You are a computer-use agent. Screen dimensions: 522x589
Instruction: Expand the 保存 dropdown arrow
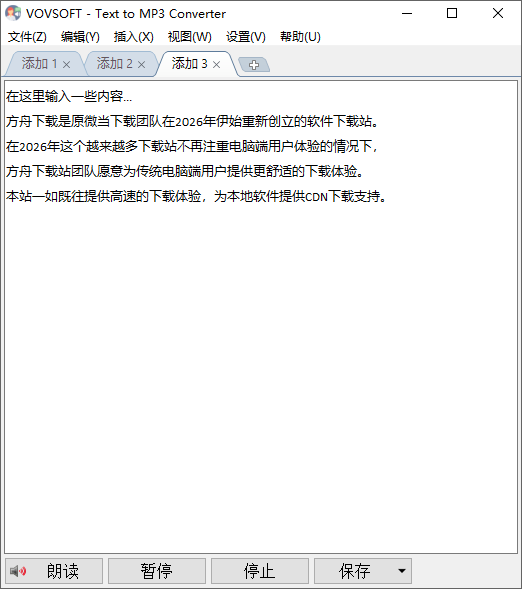click(x=402, y=571)
